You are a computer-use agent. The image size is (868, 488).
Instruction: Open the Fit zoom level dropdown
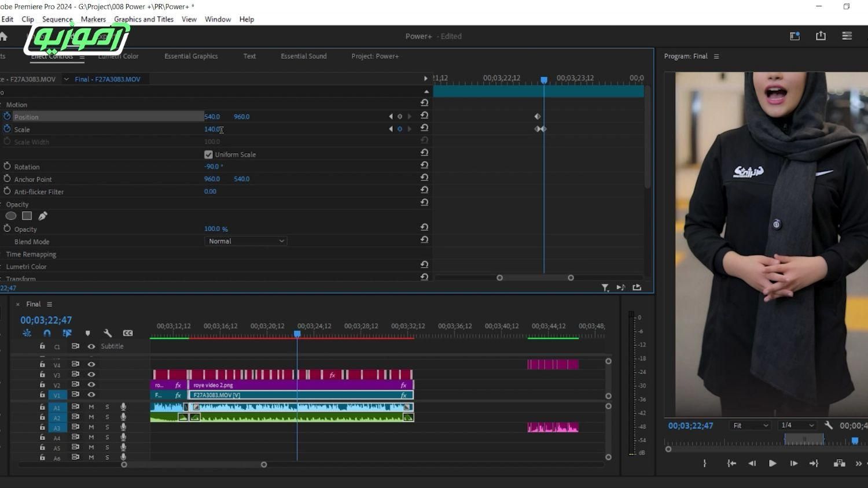click(750, 426)
